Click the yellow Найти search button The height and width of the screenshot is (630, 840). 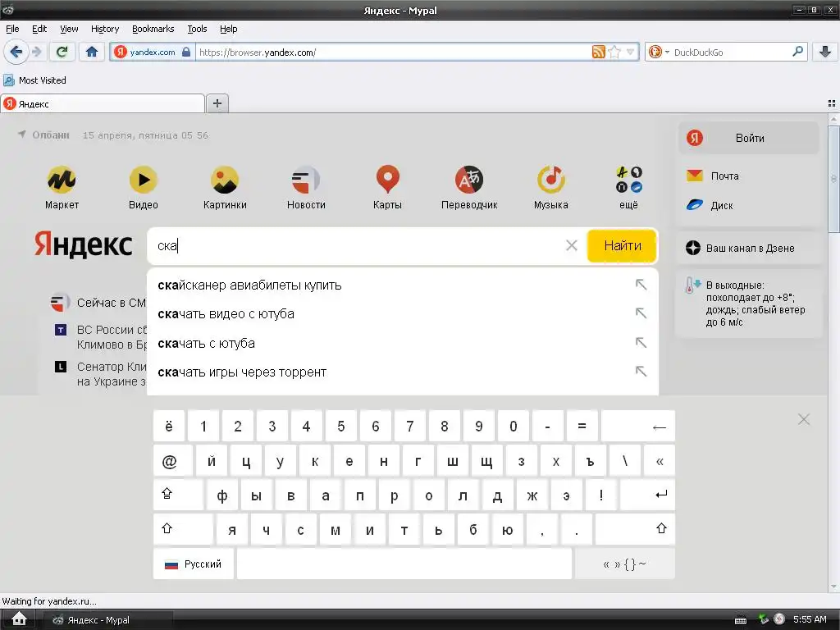pos(623,245)
